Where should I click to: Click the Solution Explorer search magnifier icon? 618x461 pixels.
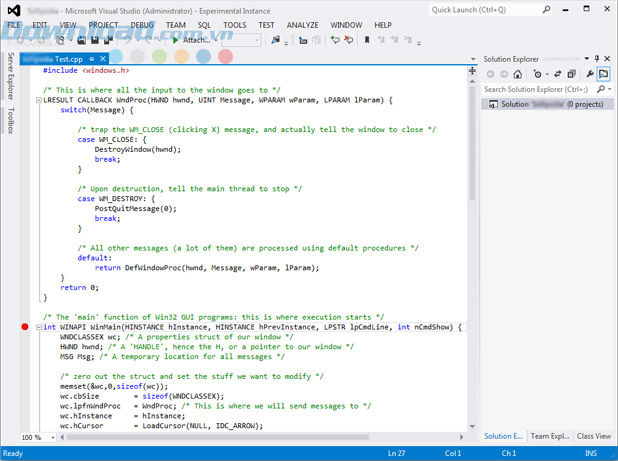point(601,89)
